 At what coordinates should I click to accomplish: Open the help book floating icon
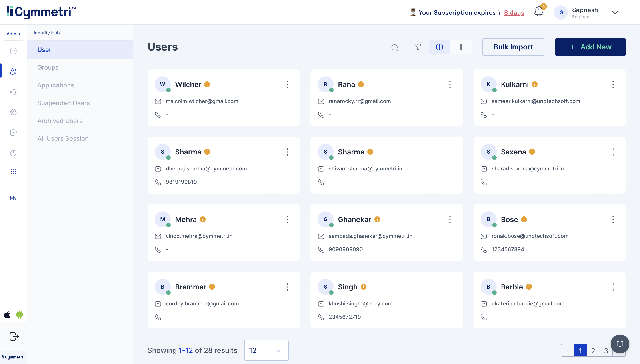click(x=620, y=344)
